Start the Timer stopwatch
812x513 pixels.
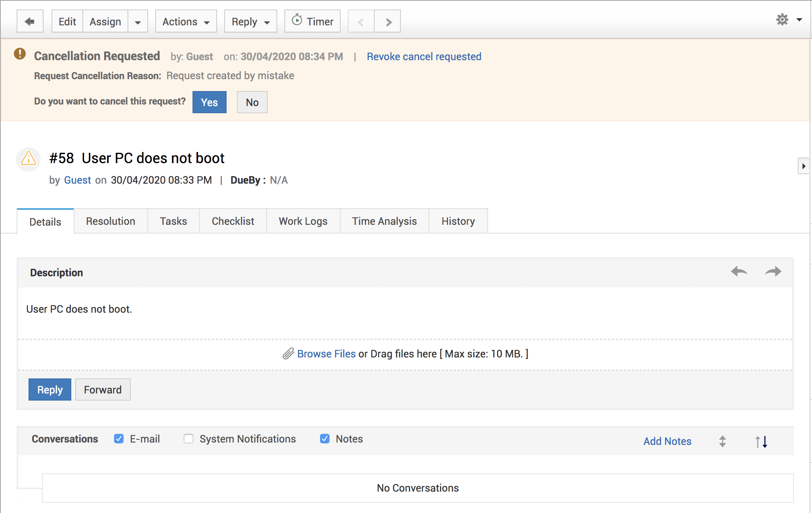coord(313,21)
